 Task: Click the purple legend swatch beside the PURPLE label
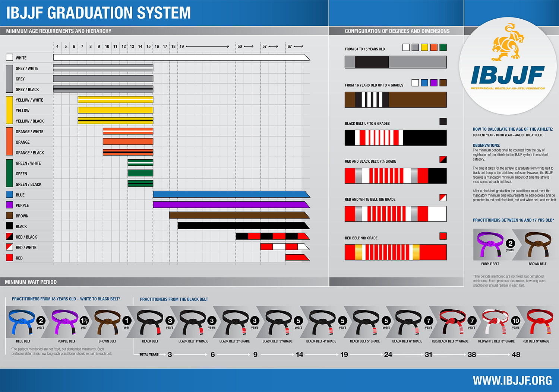coord(10,205)
